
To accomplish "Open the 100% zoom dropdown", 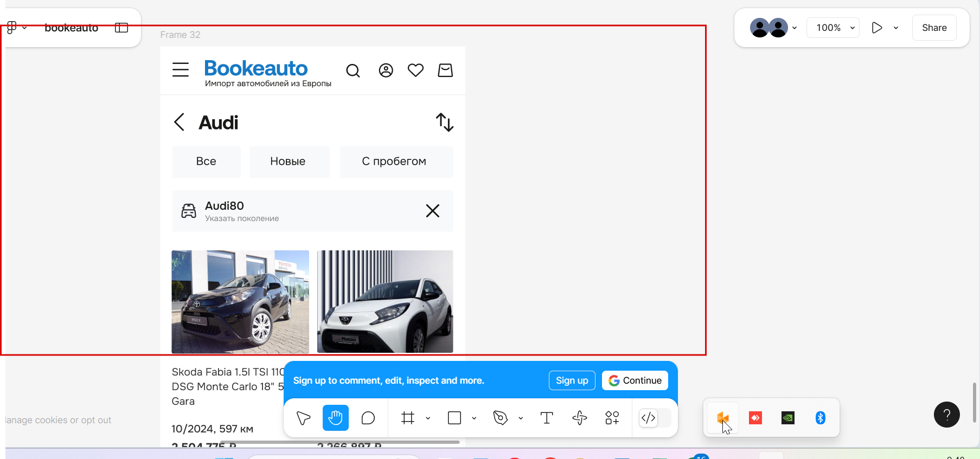I will 833,28.
